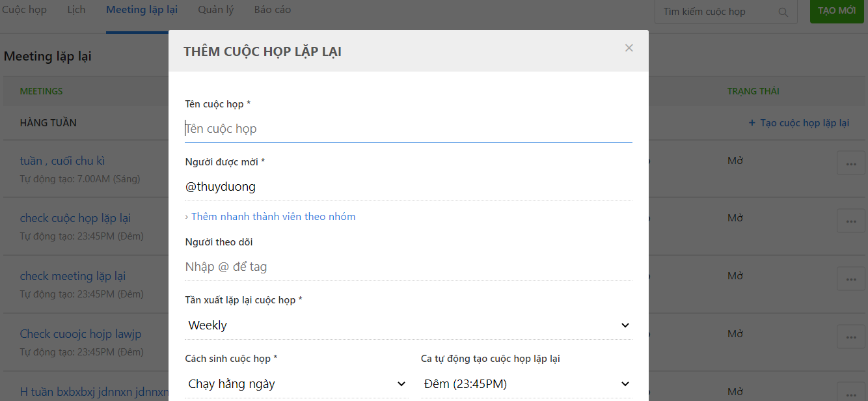This screenshot has width=868, height=401.
Task: Open the more options menu for check cuộc họp lặp lại
Action: (850, 221)
